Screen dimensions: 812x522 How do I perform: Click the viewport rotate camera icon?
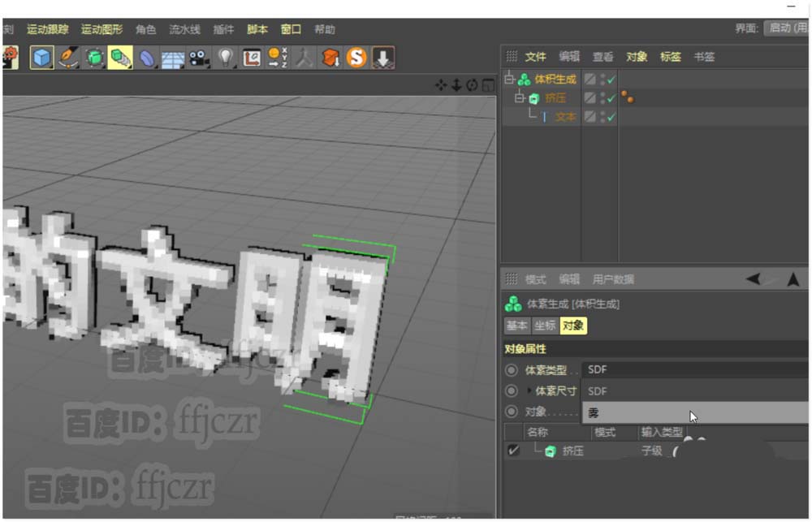point(472,85)
